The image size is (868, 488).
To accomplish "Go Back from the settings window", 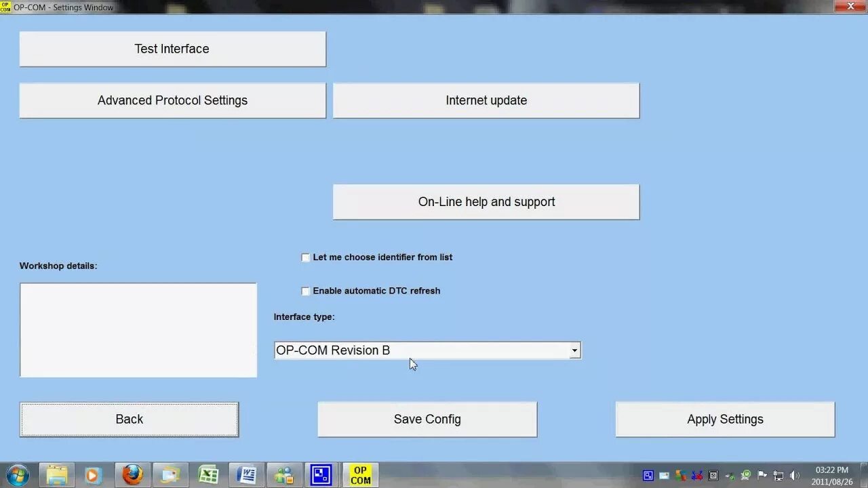I will (x=129, y=420).
